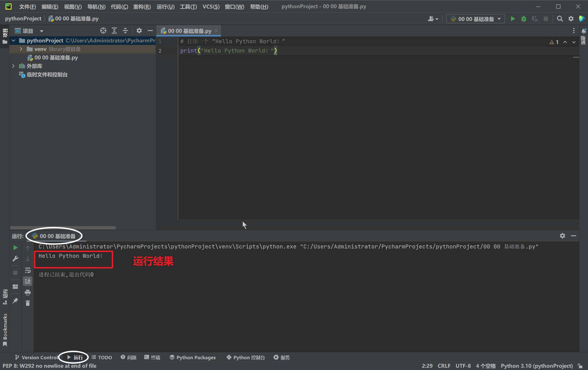Click the 00 00 基础准备.py tab
Screen dimensions: 588x370
(190, 31)
